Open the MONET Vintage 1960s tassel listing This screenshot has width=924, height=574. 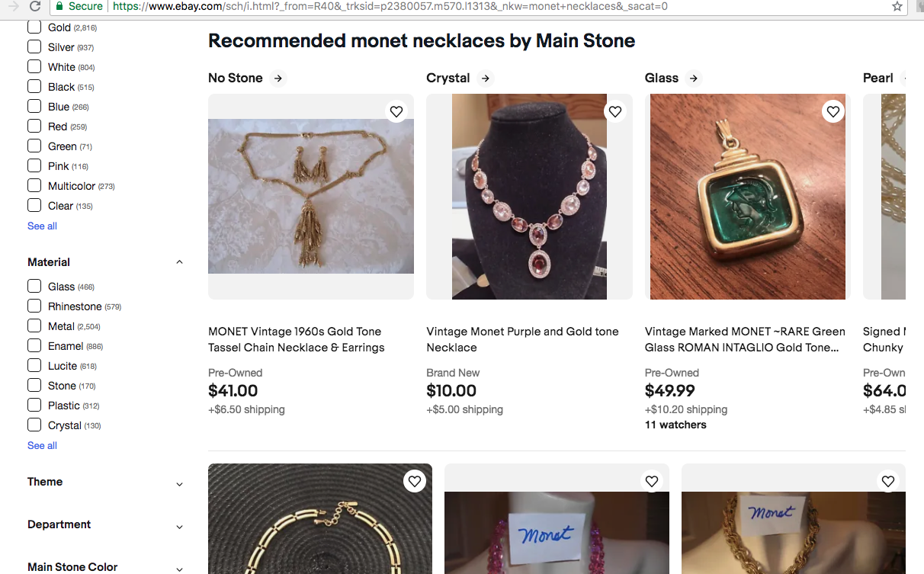pos(296,339)
